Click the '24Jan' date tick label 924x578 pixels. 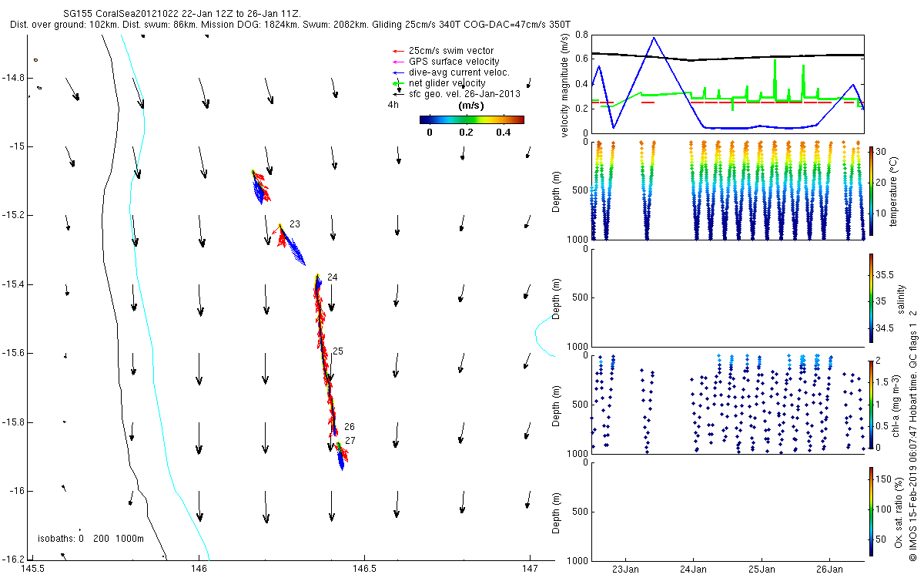(693, 570)
